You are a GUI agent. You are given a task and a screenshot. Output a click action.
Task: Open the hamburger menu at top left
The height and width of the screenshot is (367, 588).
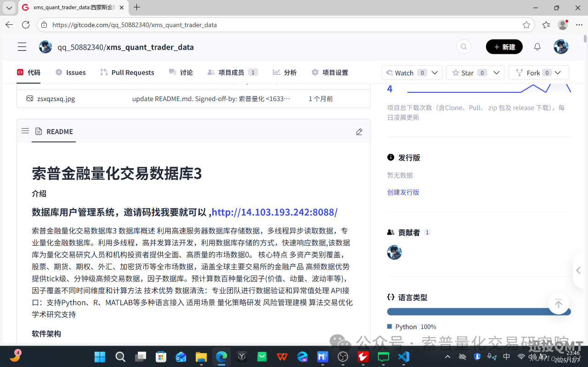tap(22, 46)
